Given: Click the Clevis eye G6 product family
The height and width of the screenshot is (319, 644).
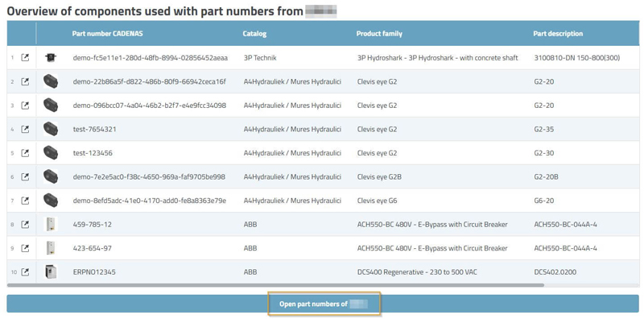Looking at the screenshot, I should (377, 201).
